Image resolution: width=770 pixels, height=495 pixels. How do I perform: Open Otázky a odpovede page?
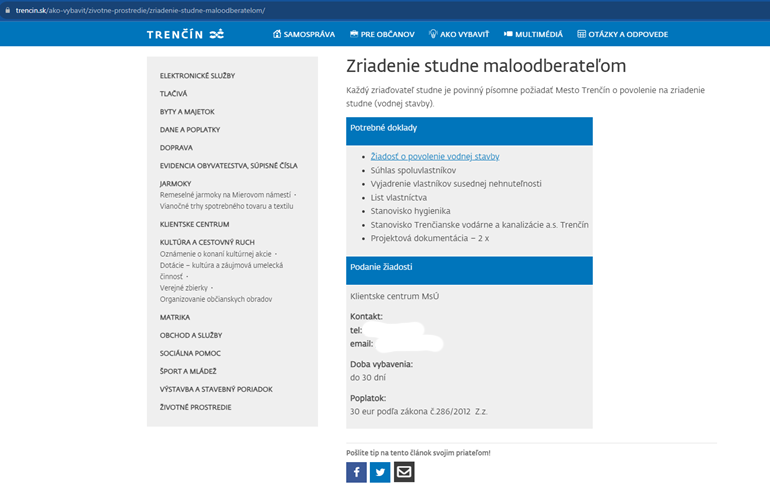[622, 34]
